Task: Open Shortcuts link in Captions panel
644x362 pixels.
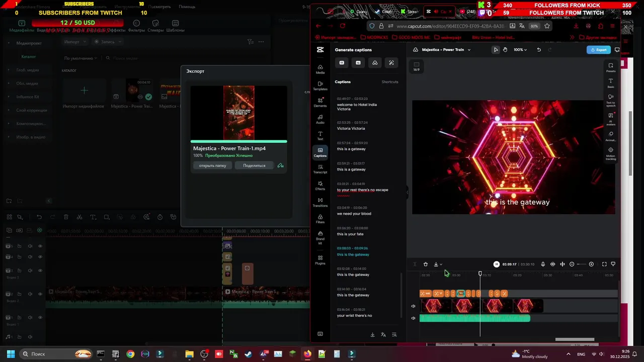Action: pos(390,82)
